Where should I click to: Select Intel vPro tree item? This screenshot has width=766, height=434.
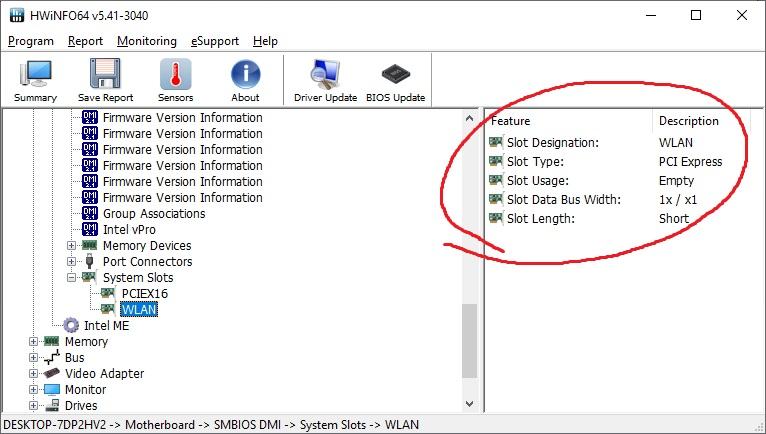(129, 229)
